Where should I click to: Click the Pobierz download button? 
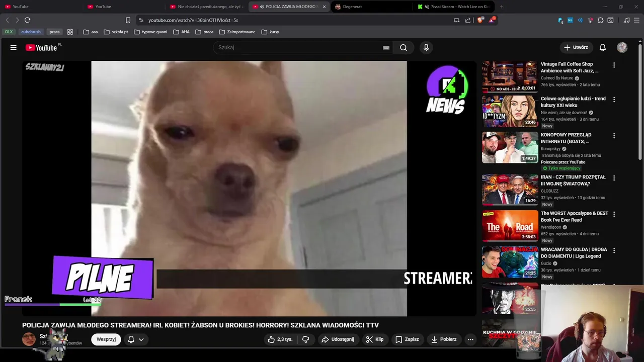point(444,339)
